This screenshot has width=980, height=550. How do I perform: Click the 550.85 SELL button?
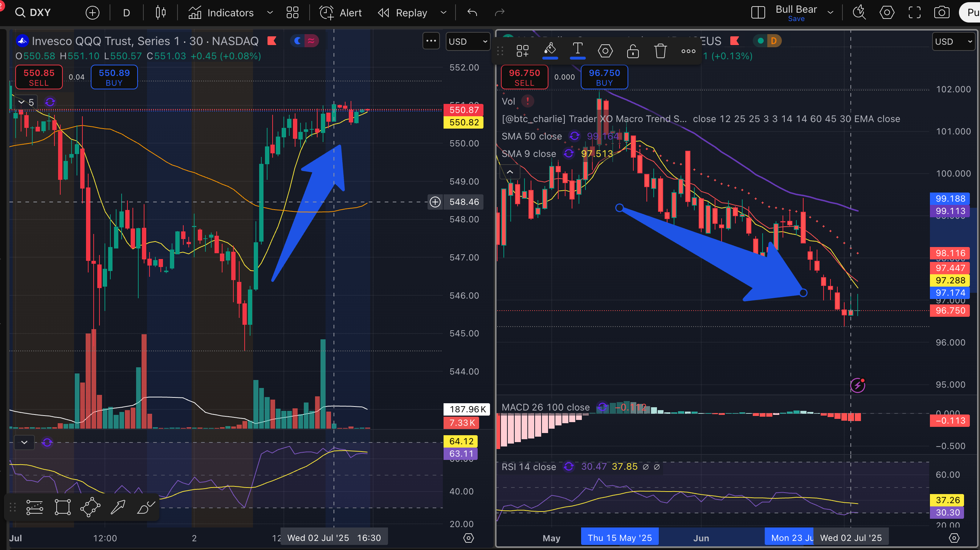click(39, 77)
